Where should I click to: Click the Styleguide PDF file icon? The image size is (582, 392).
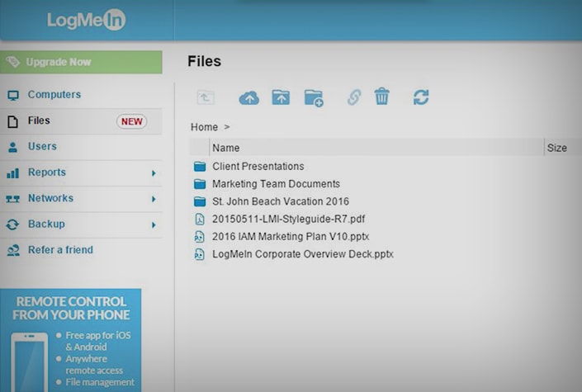coord(200,219)
